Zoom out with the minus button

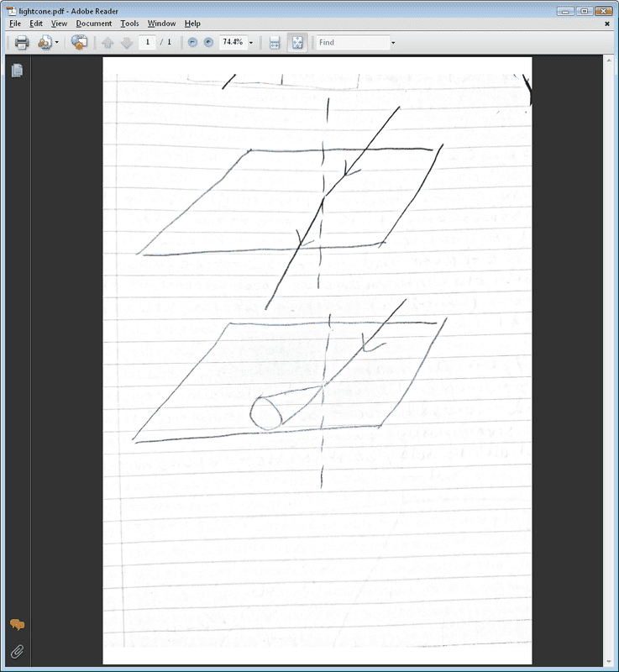(193, 42)
